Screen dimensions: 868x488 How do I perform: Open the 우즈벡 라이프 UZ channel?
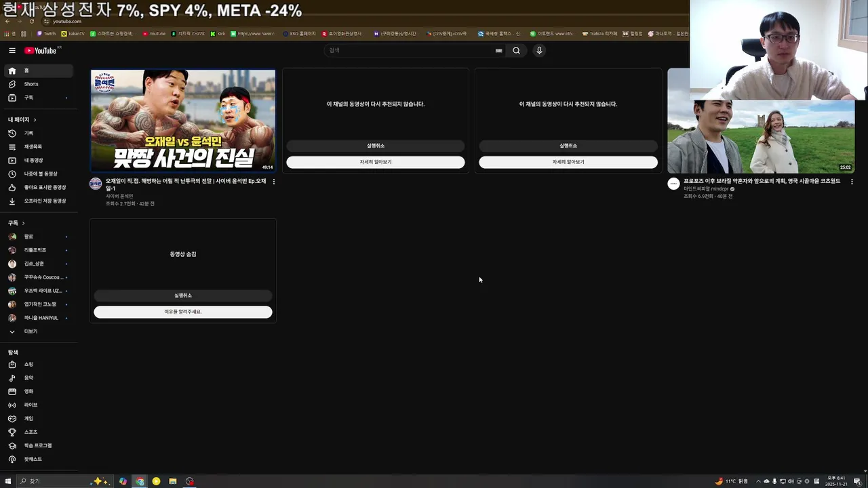[39, 291]
